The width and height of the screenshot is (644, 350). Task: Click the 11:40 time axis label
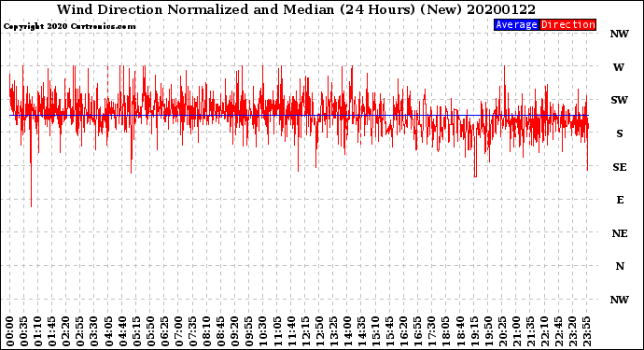pos(291,331)
